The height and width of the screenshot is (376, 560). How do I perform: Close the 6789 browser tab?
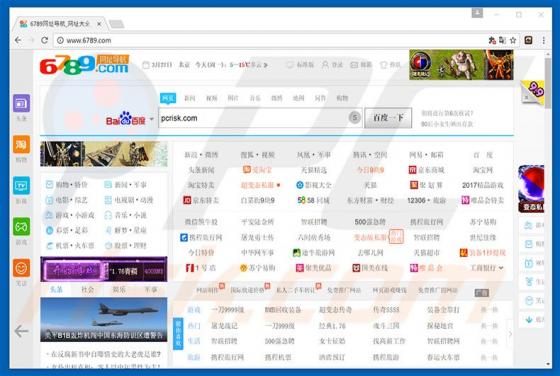click(99, 24)
